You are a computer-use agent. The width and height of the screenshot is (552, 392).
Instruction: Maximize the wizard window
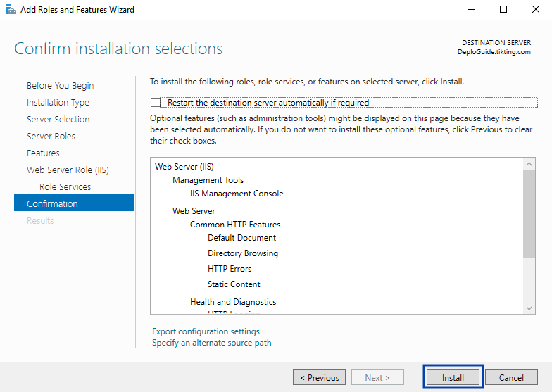pyautogui.click(x=503, y=10)
